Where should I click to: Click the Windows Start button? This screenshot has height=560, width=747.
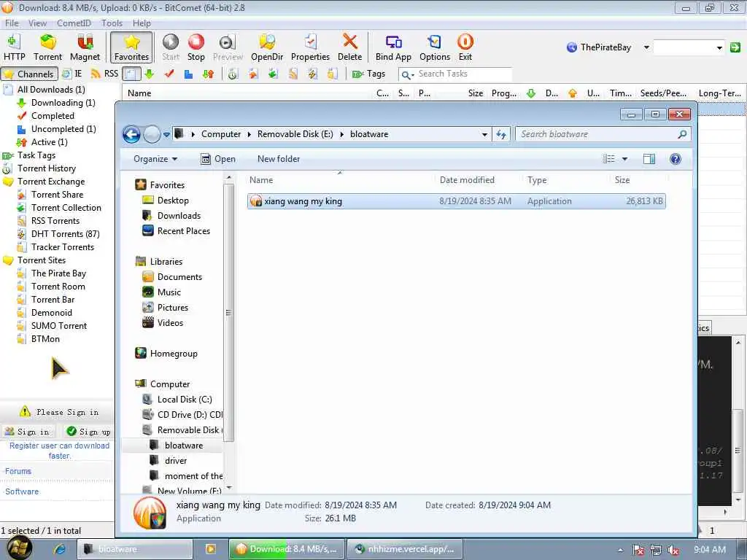[x=19, y=549]
